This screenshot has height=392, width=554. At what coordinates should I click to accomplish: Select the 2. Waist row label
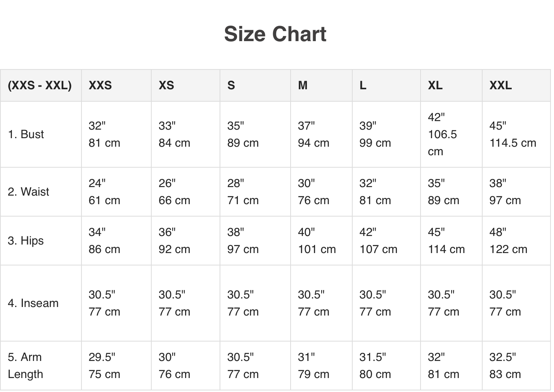point(28,192)
